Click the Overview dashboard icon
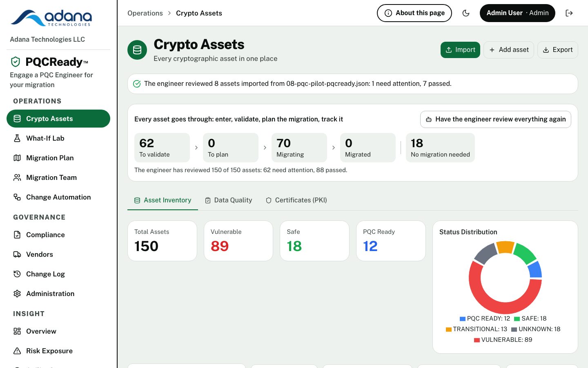The width and height of the screenshot is (588, 368). pos(17,331)
